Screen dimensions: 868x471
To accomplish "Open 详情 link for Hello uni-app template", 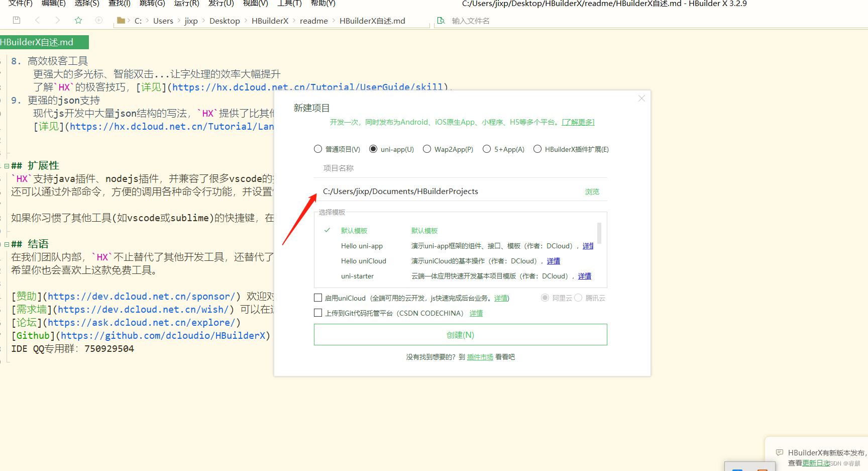I will [x=588, y=246].
